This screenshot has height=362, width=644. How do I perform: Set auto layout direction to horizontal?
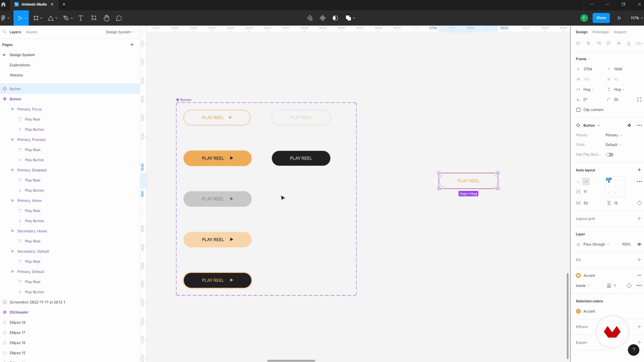(586, 181)
